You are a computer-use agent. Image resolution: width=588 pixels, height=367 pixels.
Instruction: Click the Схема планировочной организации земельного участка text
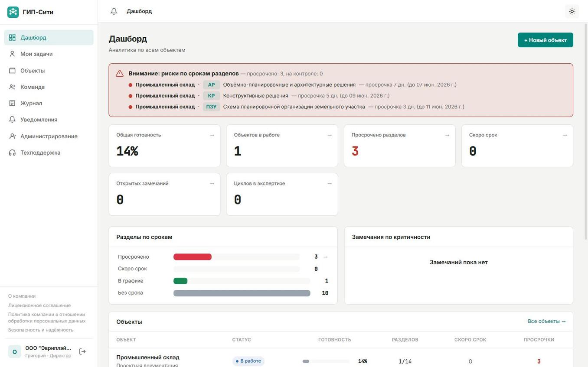pos(294,107)
